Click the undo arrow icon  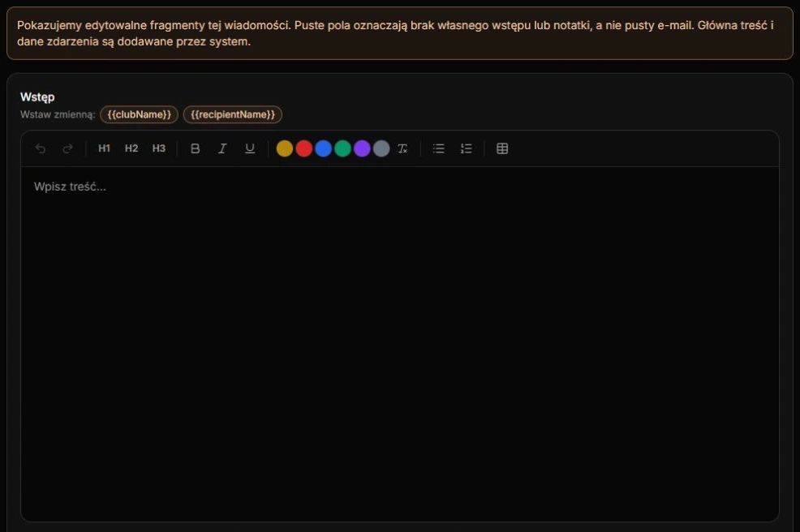41,148
